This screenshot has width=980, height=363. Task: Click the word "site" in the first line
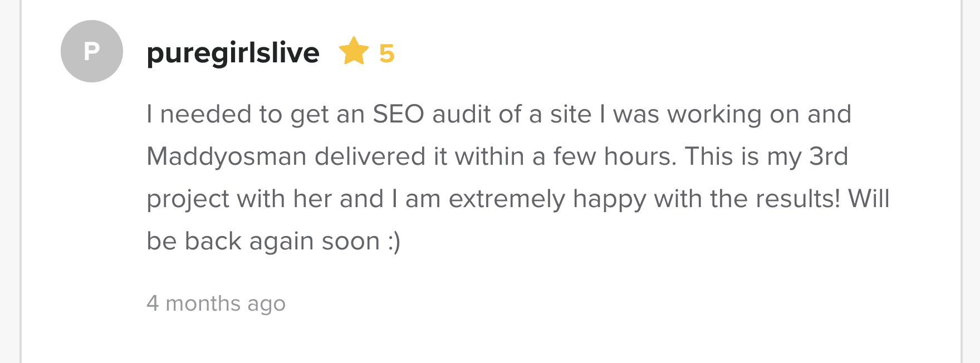pos(571,114)
